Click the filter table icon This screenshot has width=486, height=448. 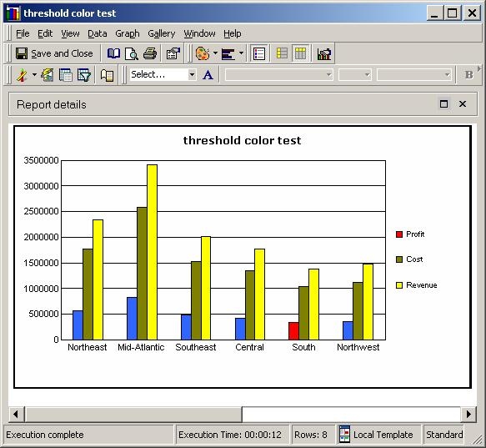pyautogui.click(x=84, y=75)
